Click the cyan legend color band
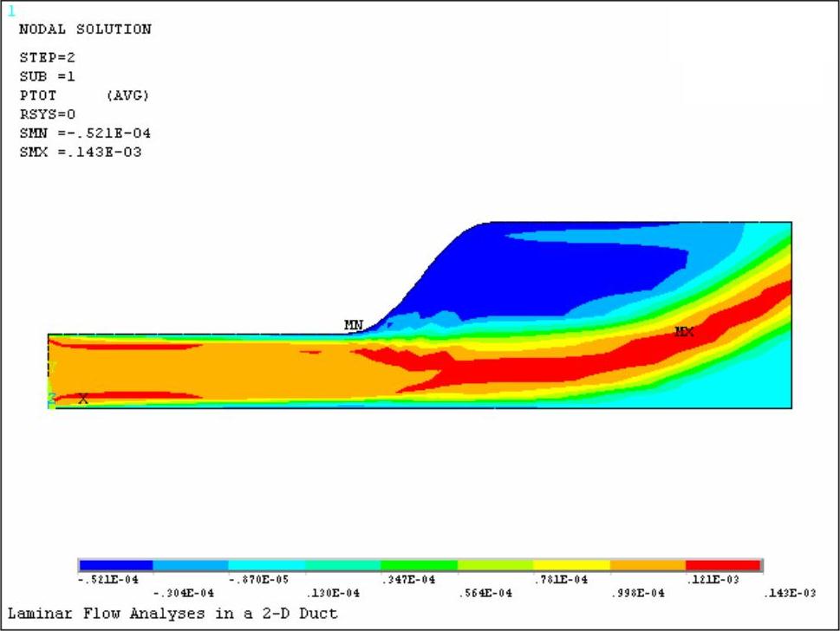This screenshot has width=840, height=631. 267,565
